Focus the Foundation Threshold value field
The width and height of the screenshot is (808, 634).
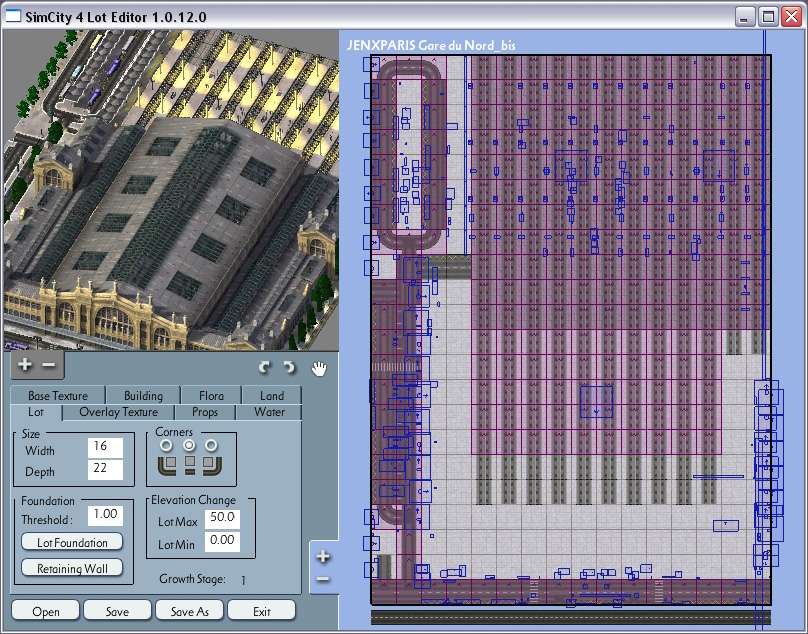coord(105,515)
